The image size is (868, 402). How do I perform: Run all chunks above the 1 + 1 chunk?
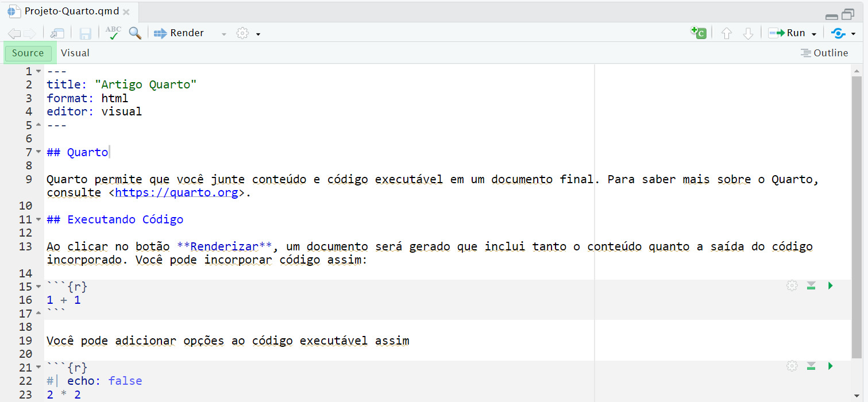point(811,286)
